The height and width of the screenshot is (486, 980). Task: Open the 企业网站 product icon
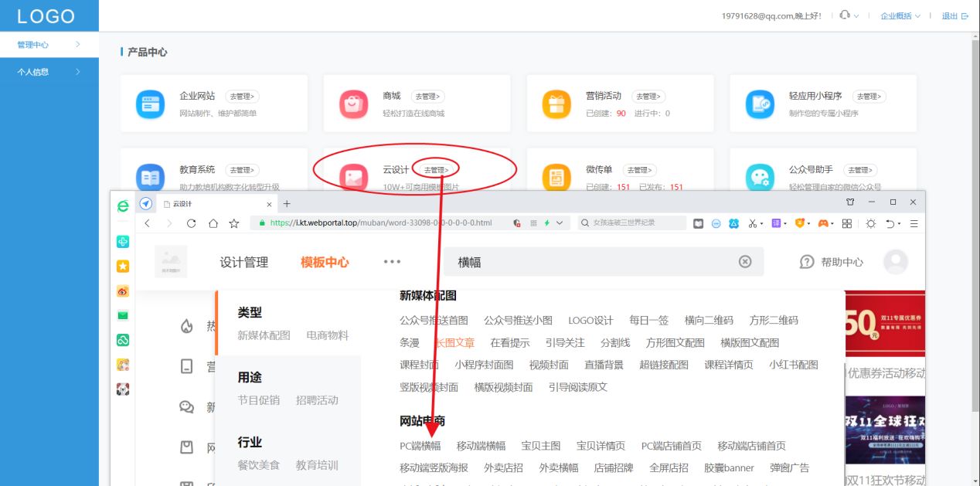pyautogui.click(x=151, y=104)
